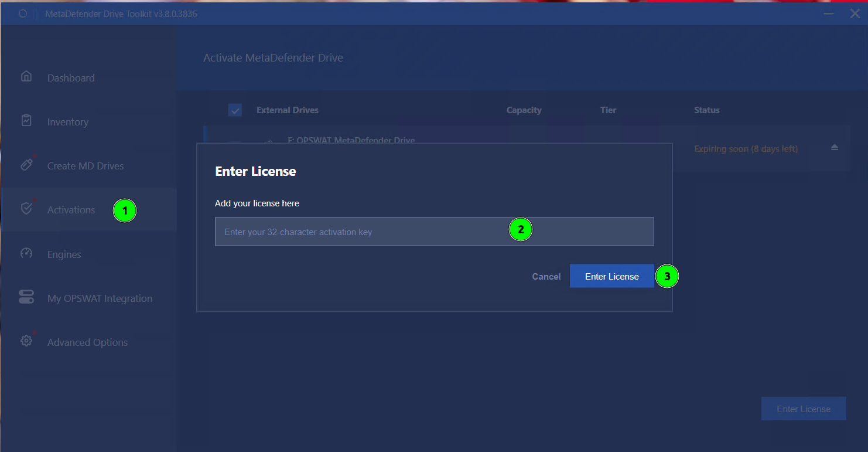Open Engines using the gauge icon
The height and width of the screenshot is (452, 868).
click(x=26, y=253)
